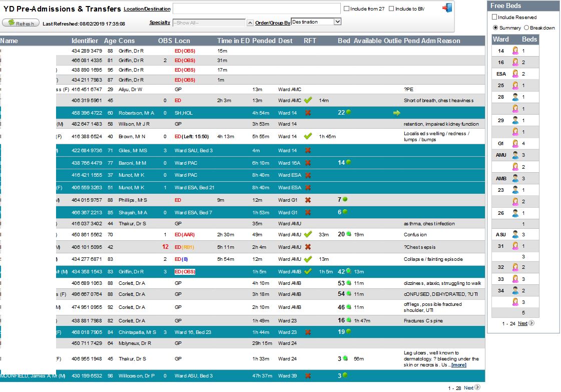
Task: Click Ward 16, Bed 23 location text
Action: pyautogui.click(x=193, y=332)
